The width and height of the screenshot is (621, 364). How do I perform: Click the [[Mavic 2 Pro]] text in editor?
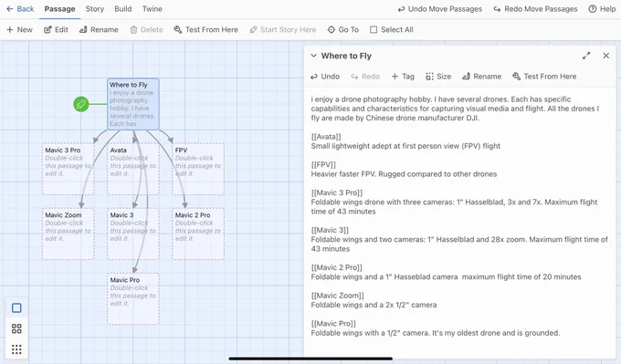tap(337, 267)
